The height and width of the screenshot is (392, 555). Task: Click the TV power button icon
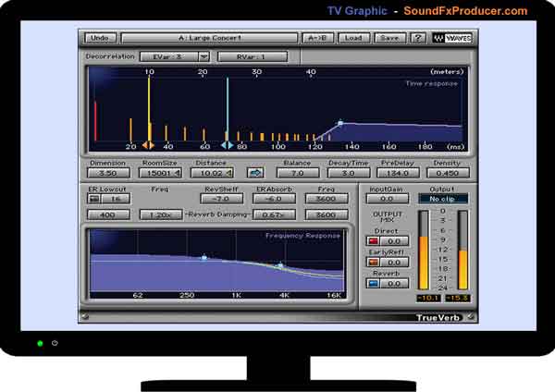pos(55,343)
